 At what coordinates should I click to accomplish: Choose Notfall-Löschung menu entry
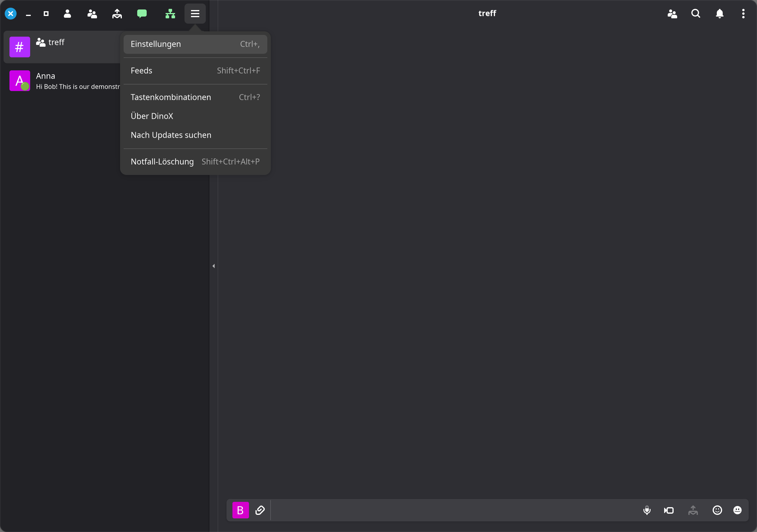point(195,162)
